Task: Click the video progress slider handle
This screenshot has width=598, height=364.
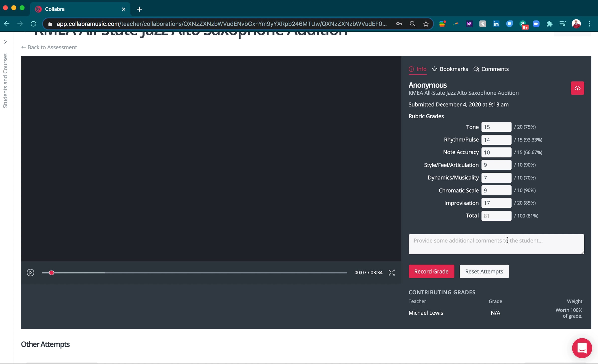Action: (52, 273)
